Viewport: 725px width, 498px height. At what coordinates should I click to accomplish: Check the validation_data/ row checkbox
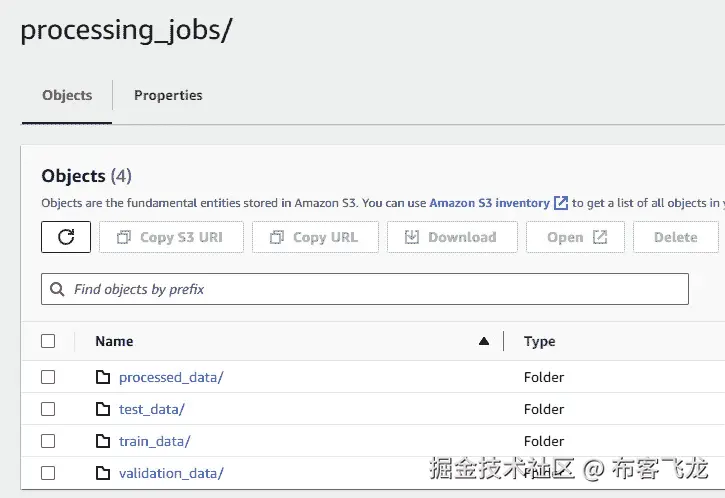click(48, 473)
